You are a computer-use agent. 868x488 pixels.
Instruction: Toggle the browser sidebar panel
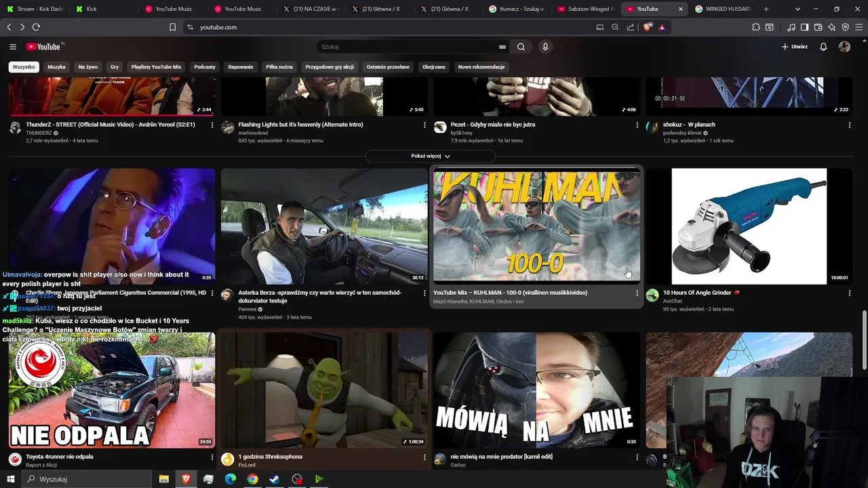click(804, 27)
